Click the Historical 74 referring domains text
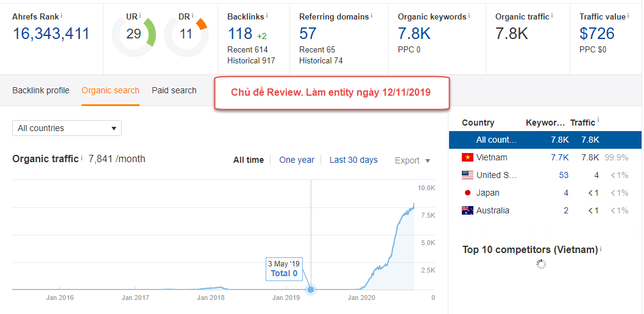 coord(320,61)
